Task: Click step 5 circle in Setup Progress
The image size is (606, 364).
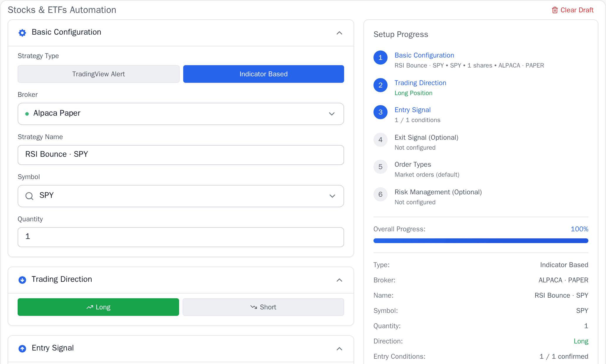Action: (x=381, y=167)
